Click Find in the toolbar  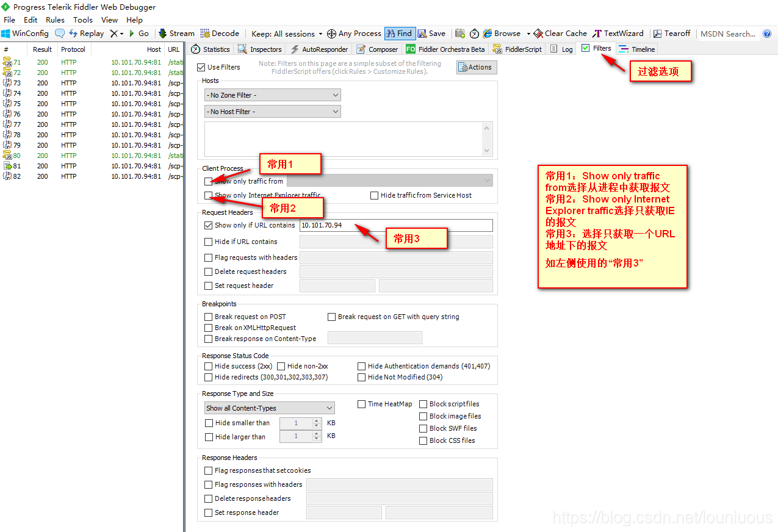[400, 34]
